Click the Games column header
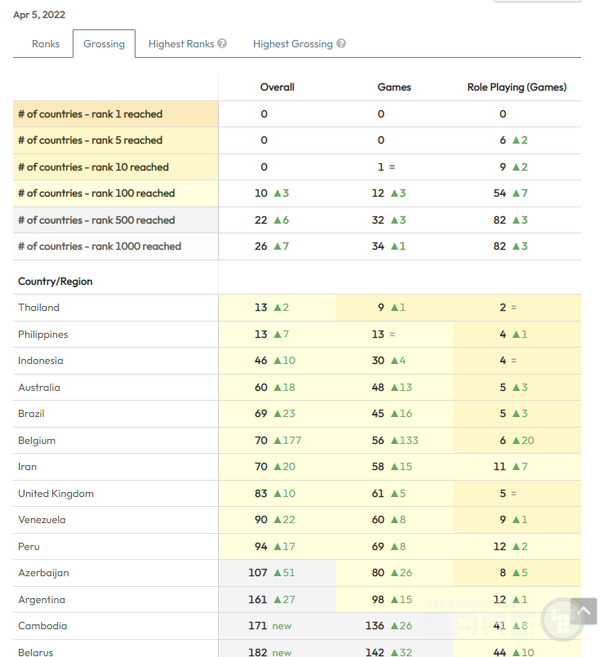Screen dimensions: 600x657 (394, 87)
